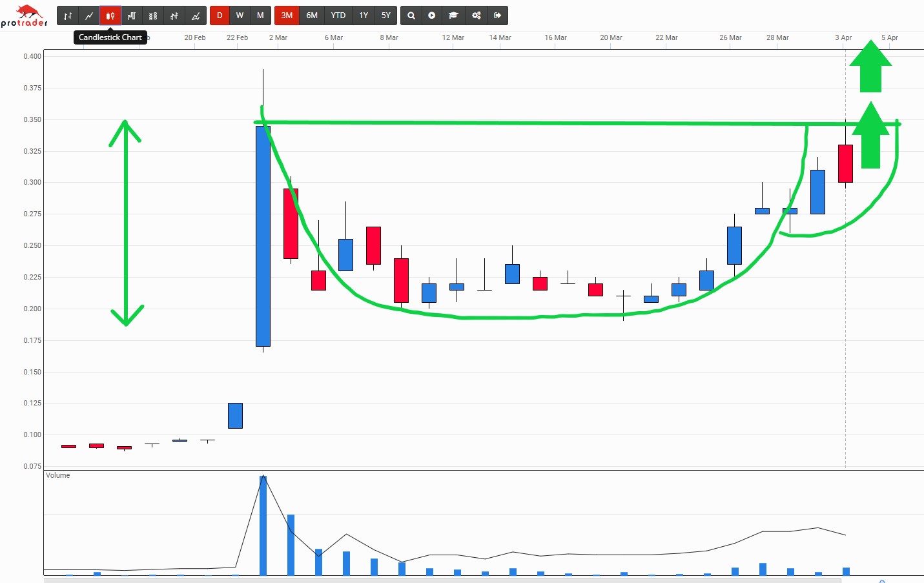Set the interval to monthly (M)
The image size is (924, 583).
260,15
